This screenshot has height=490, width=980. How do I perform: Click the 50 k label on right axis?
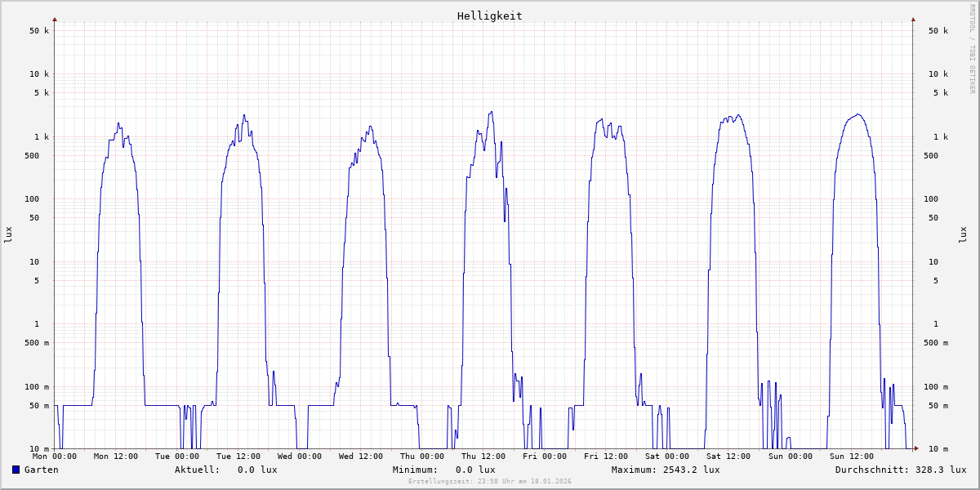pos(938,31)
